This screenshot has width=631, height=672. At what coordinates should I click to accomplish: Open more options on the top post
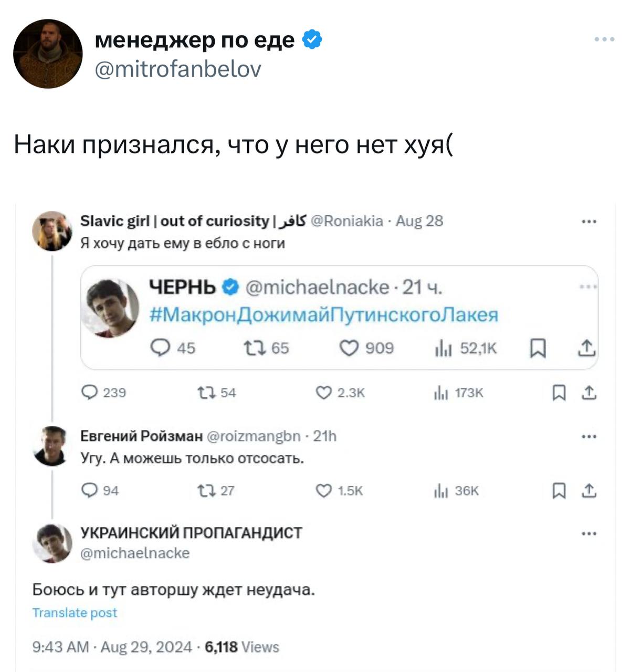pyautogui.click(x=604, y=39)
